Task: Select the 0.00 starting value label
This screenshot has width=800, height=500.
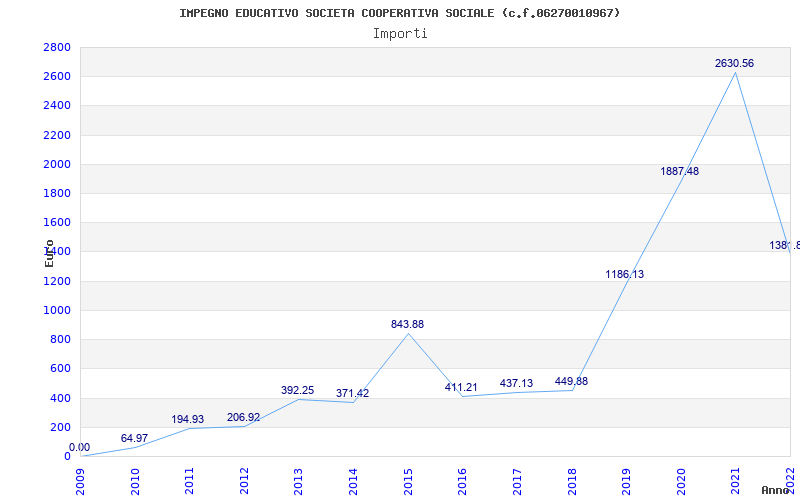Action: (79, 448)
